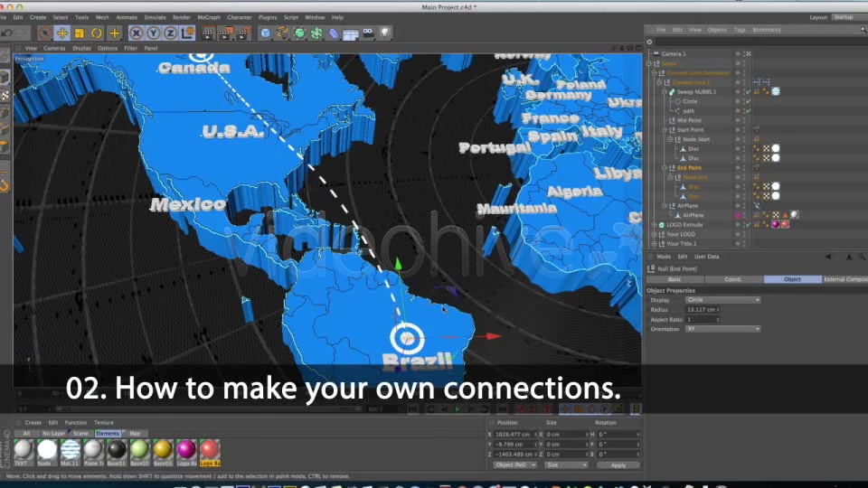Open the Create menu in menu bar
868x488 pixels.
click(x=38, y=18)
